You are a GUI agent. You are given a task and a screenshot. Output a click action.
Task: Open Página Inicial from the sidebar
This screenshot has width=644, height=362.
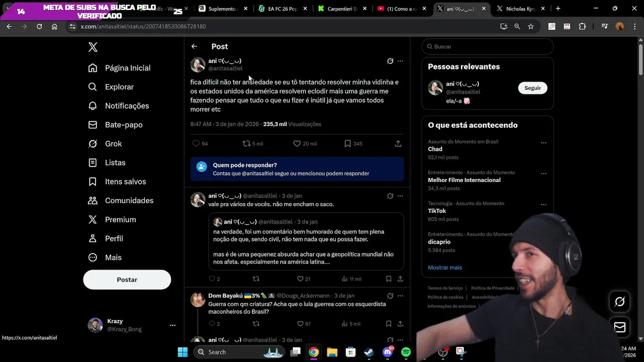(x=119, y=68)
